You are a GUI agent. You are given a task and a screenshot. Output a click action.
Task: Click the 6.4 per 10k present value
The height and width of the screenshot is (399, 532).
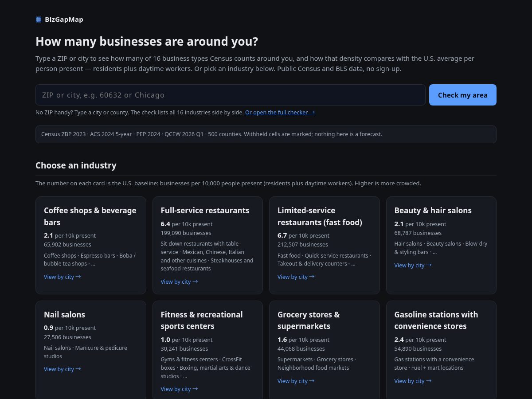(187, 224)
